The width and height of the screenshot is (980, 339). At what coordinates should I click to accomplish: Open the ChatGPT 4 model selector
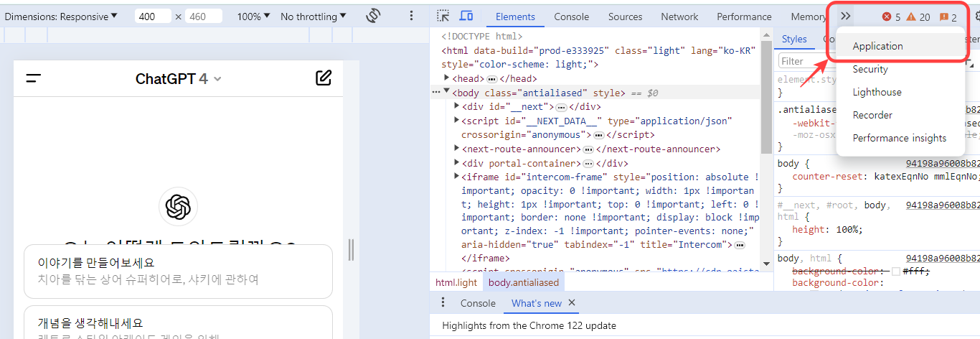click(x=179, y=79)
